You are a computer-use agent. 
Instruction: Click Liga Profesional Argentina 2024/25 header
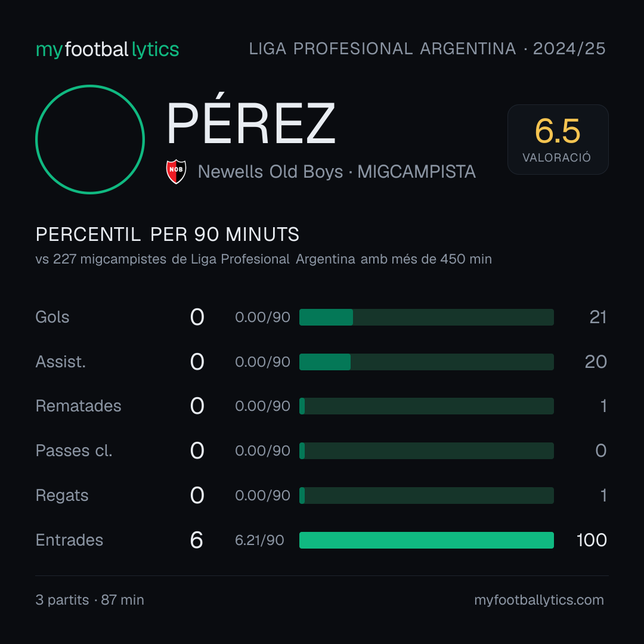pos(427,49)
